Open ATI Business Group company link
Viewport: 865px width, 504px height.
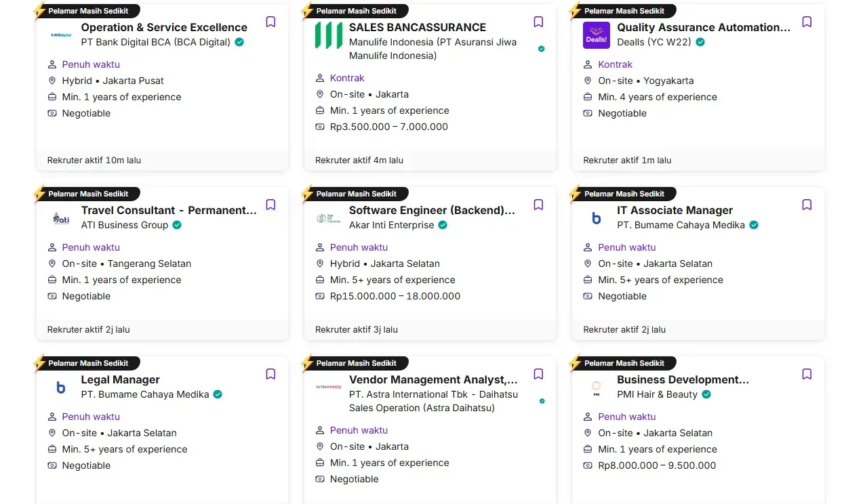click(x=125, y=225)
